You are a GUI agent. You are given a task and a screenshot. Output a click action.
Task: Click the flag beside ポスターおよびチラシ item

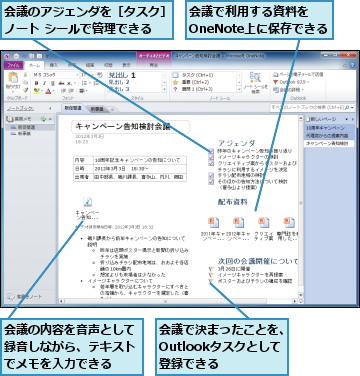210,281
